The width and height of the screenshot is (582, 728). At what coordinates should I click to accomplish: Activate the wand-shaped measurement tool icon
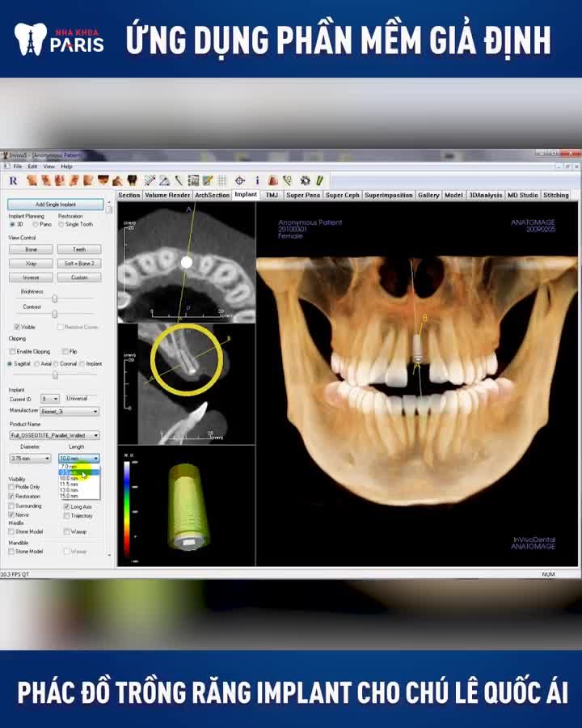click(x=150, y=180)
